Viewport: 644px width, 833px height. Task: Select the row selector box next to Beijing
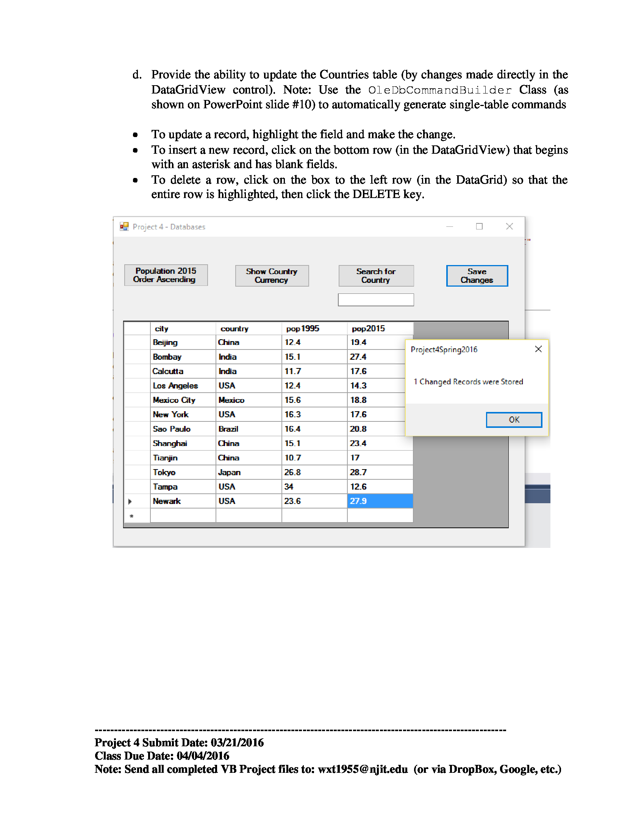coord(137,342)
